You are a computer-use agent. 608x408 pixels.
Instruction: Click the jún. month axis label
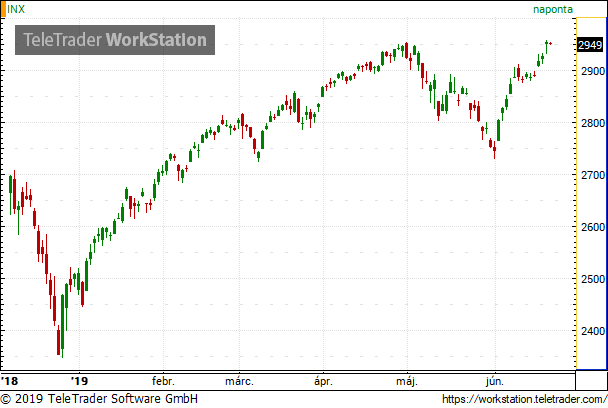(x=495, y=382)
